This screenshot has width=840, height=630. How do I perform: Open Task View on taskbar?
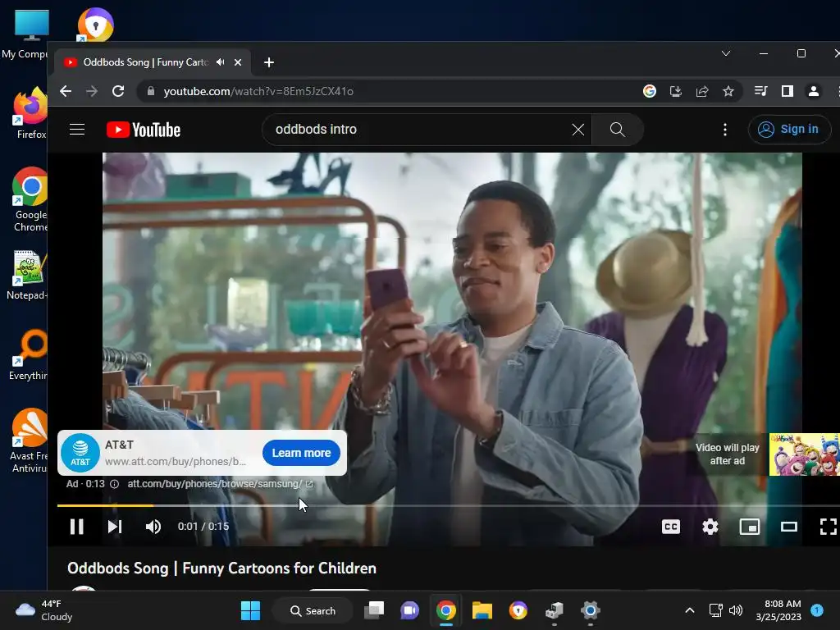(x=374, y=610)
